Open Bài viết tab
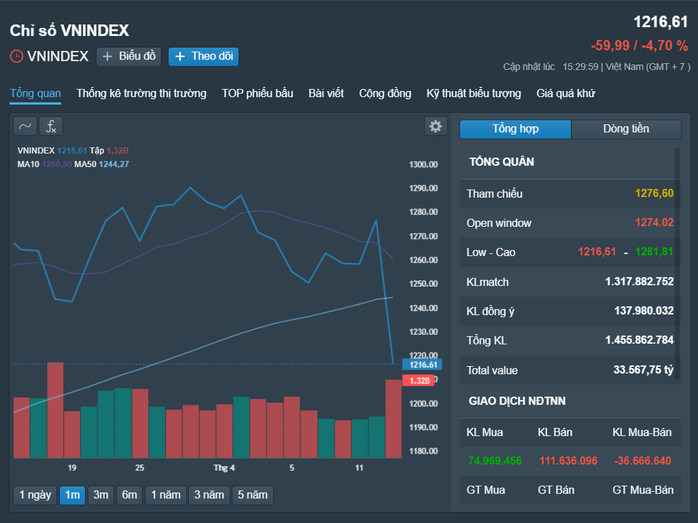This screenshot has height=523, width=698. (326, 93)
